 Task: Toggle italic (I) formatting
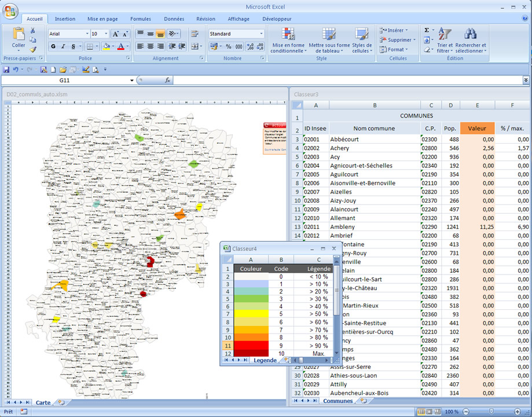64,46
